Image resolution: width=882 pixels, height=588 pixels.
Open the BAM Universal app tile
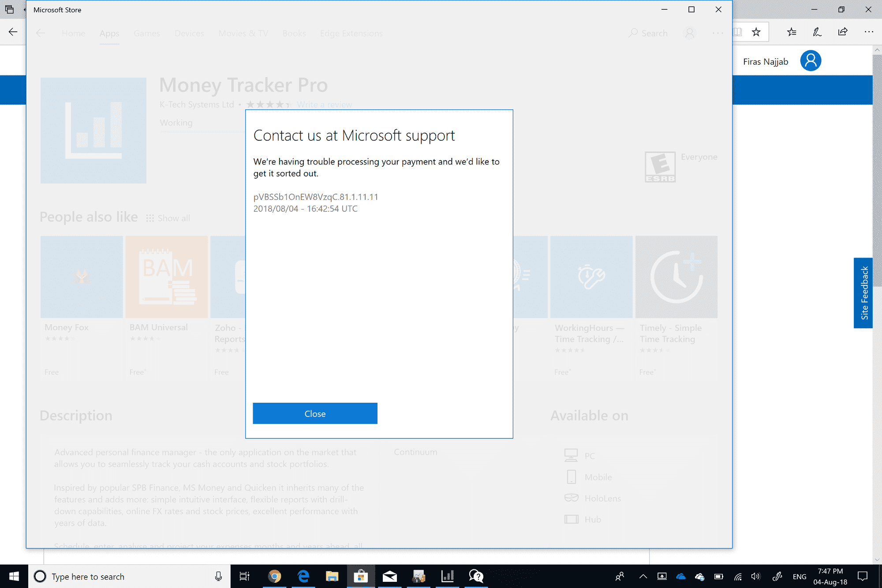point(167,307)
